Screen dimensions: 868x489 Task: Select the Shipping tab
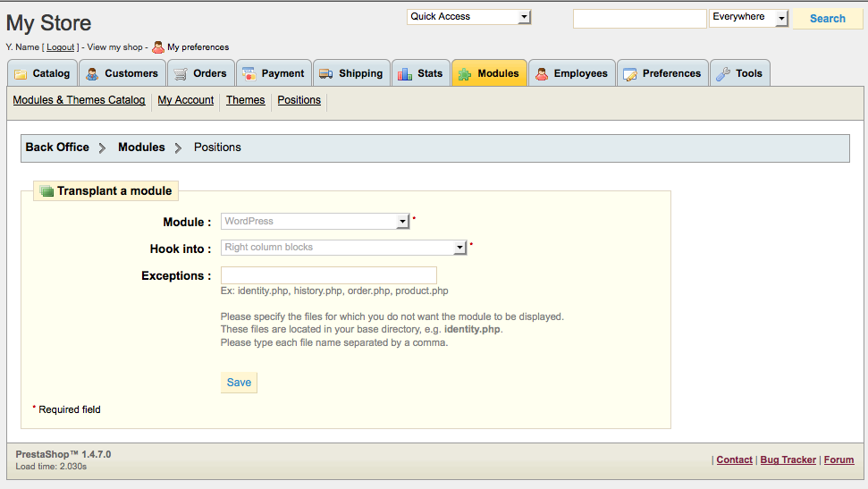(x=352, y=73)
